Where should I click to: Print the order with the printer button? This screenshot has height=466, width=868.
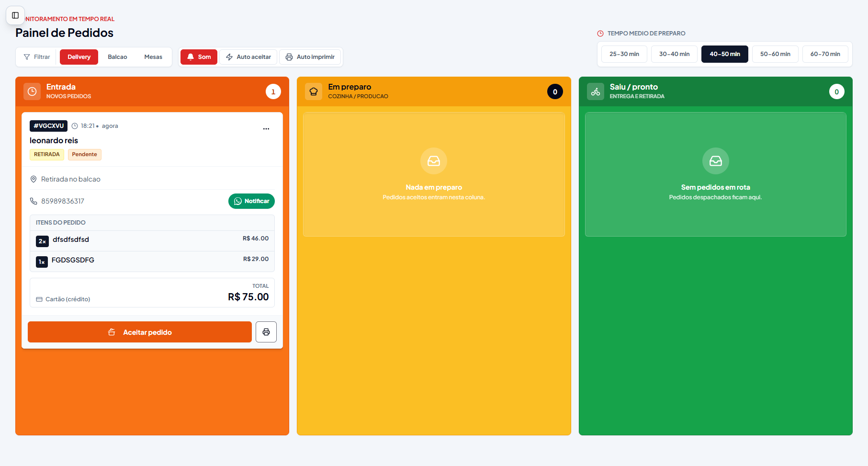(x=266, y=332)
